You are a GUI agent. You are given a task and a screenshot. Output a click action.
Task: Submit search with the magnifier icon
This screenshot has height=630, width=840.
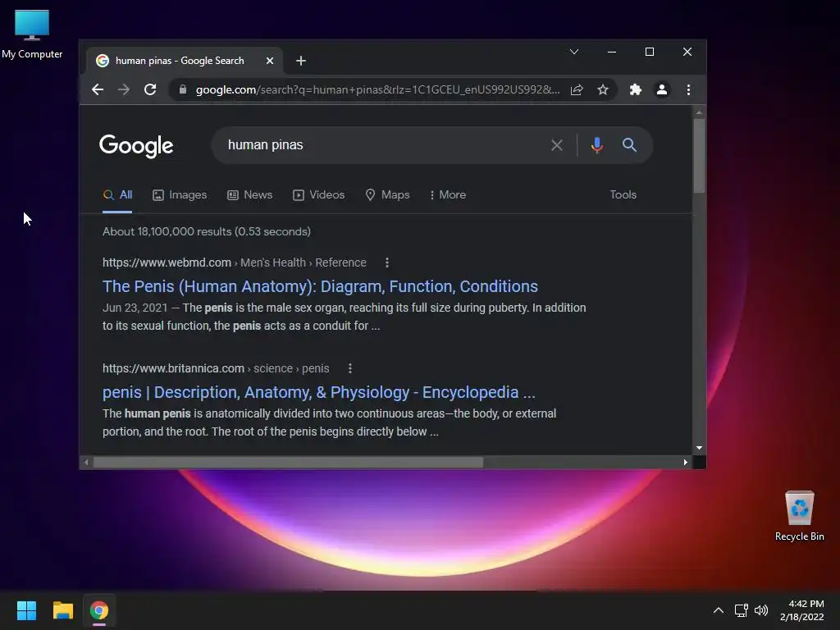[629, 144]
